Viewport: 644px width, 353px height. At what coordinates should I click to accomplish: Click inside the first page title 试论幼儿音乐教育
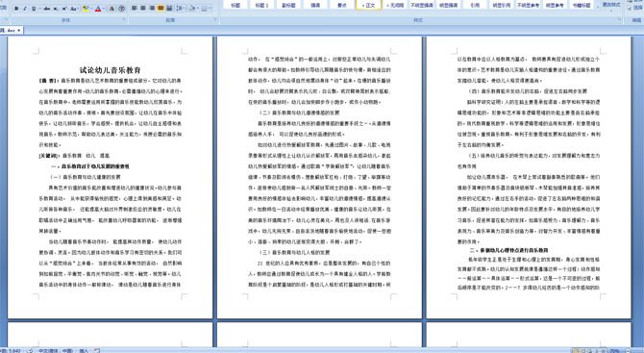point(111,70)
